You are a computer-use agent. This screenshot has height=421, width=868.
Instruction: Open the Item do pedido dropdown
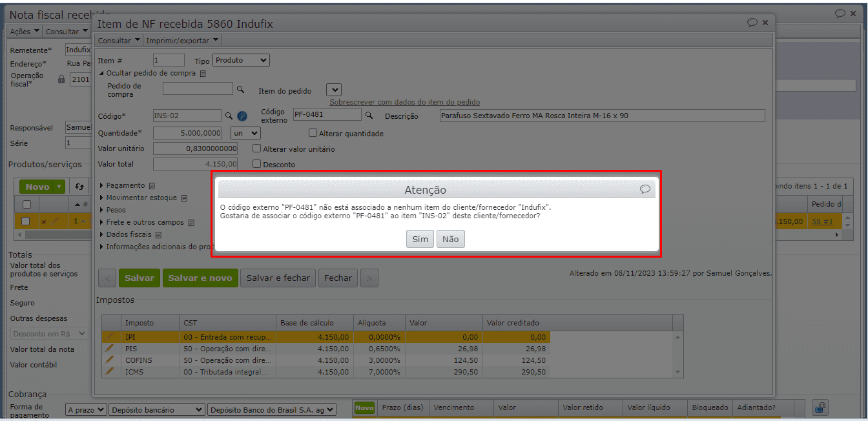pos(334,90)
